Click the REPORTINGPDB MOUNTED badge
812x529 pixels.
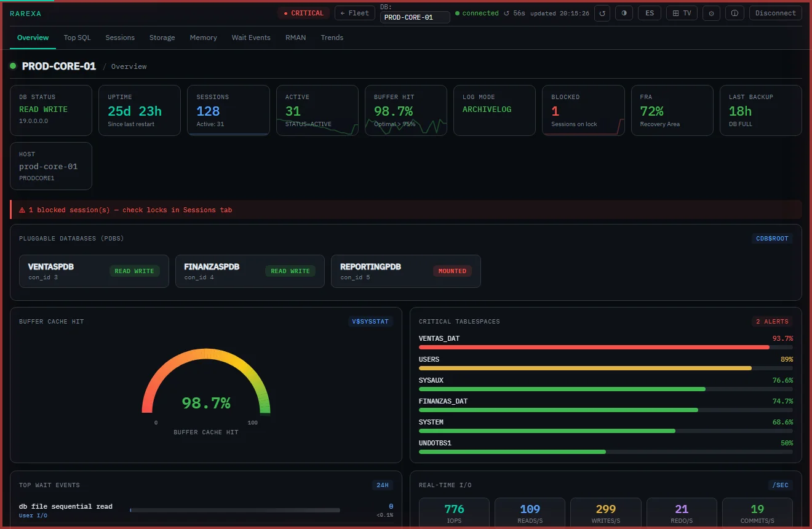[452, 271]
